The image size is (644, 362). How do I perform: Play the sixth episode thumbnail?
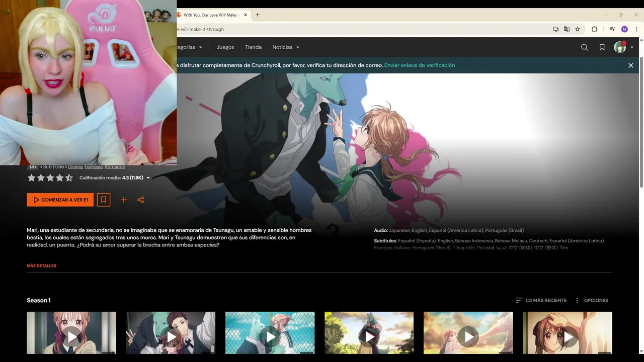click(568, 333)
